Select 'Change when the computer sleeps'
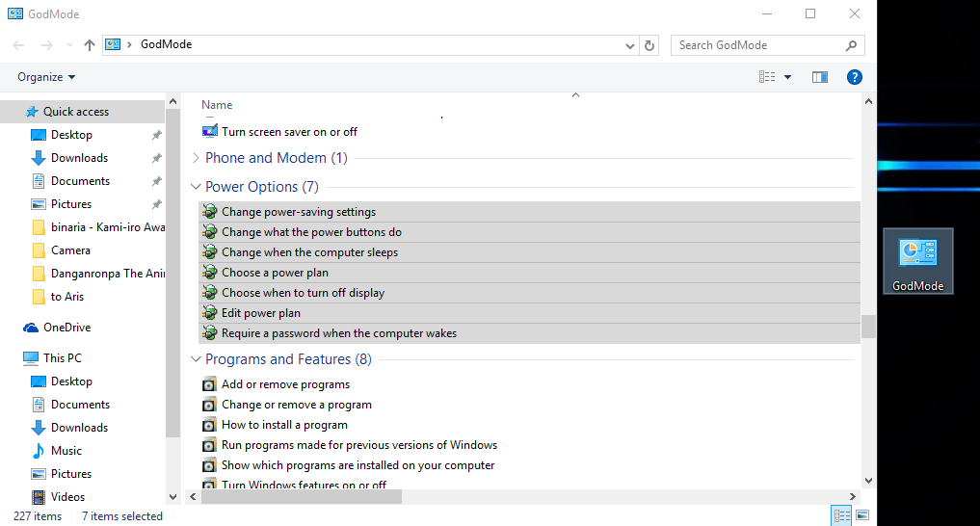Screen dimensions: 980x526 coord(529,252)
